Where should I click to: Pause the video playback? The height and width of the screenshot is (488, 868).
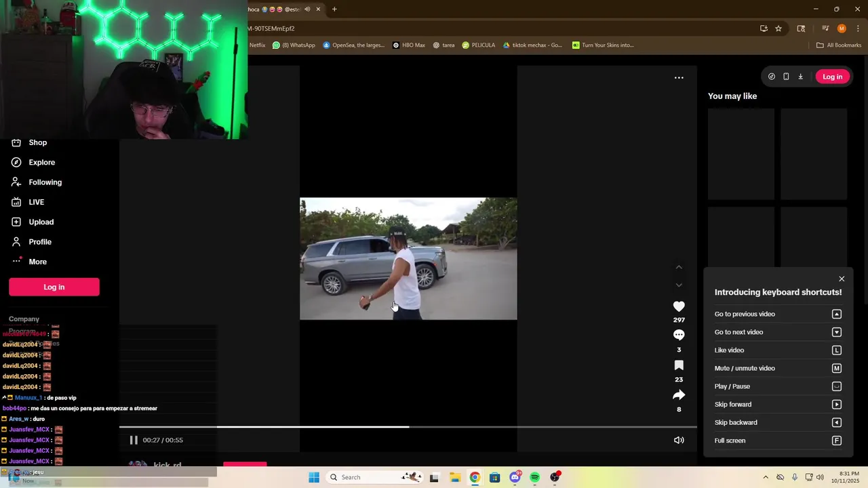pos(134,440)
